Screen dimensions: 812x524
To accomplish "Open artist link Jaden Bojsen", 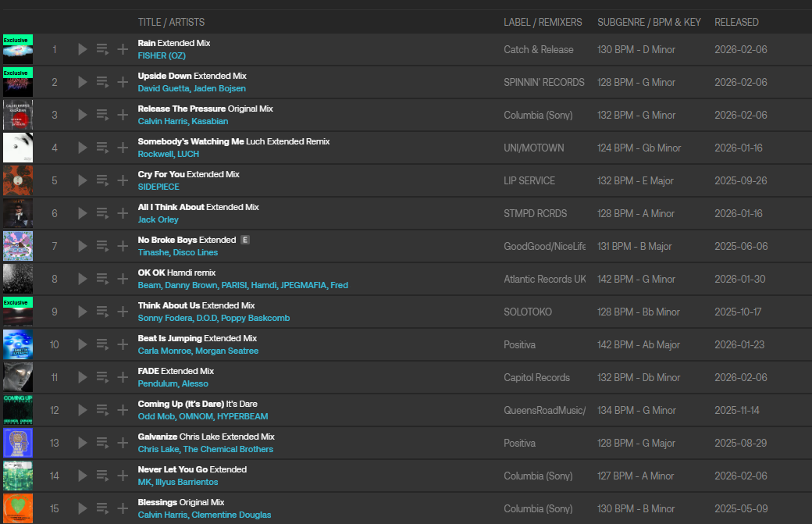I will tap(219, 89).
